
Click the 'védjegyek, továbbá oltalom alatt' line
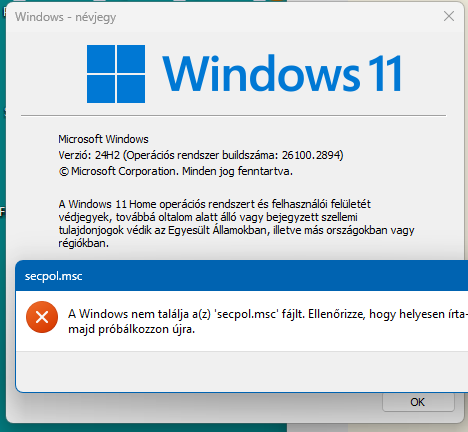(208, 217)
